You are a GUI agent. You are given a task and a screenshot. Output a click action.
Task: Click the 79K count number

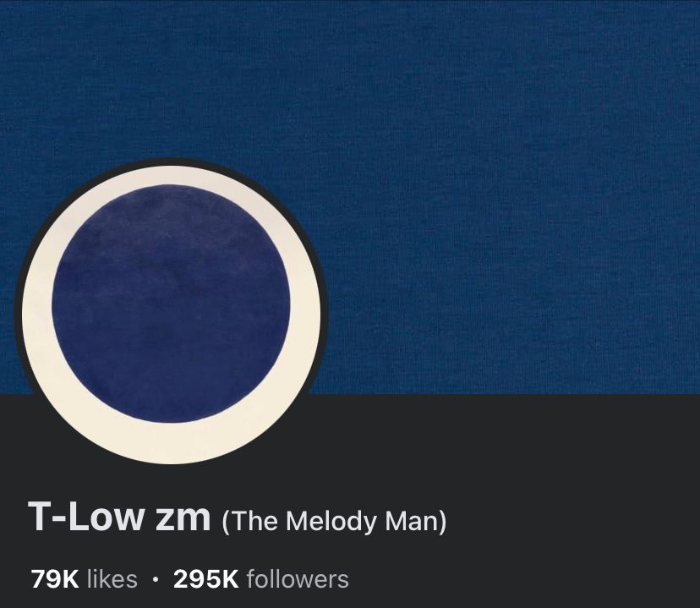[55, 579]
